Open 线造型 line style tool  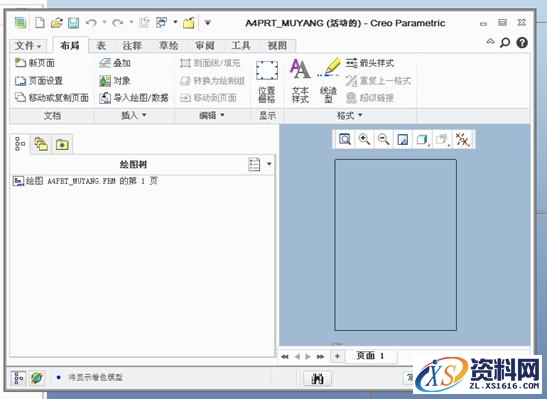pos(328,81)
